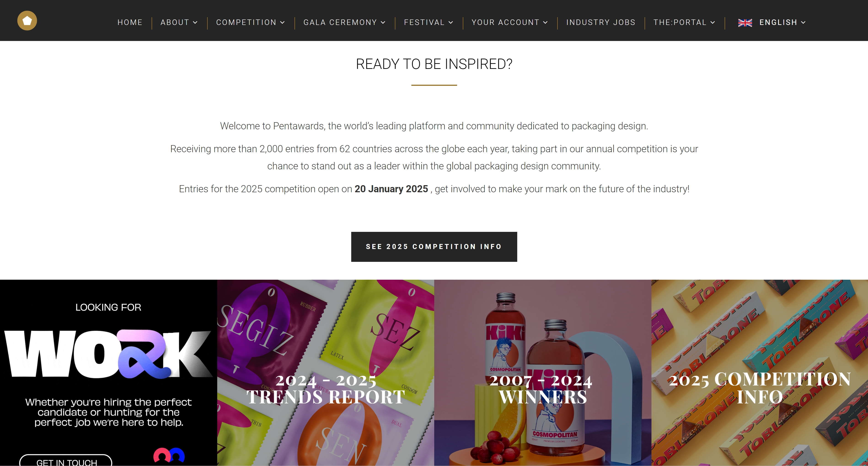
Task: Open The:Portal dropdown chevron
Action: point(713,23)
